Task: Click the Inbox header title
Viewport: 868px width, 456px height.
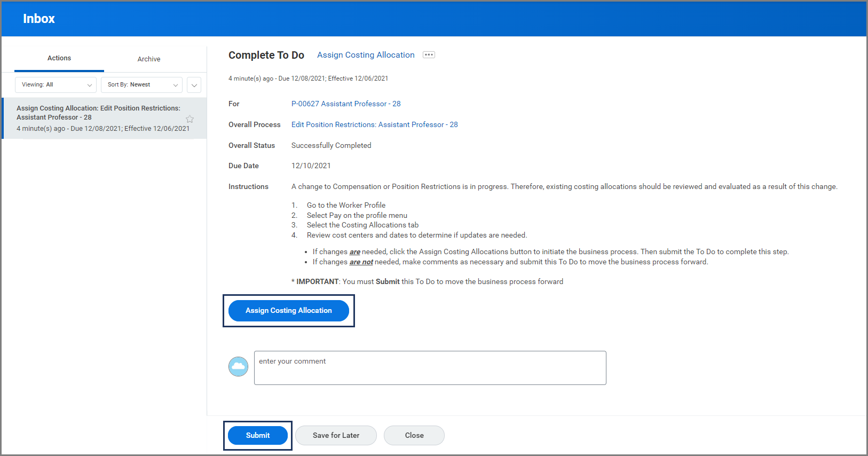Action: tap(39, 19)
